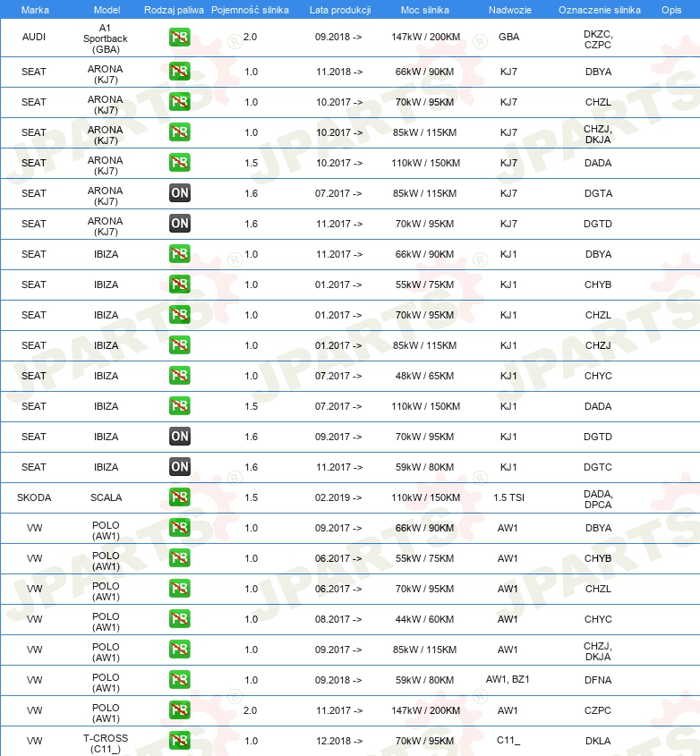Click the Opis column header

(x=671, y=10)
